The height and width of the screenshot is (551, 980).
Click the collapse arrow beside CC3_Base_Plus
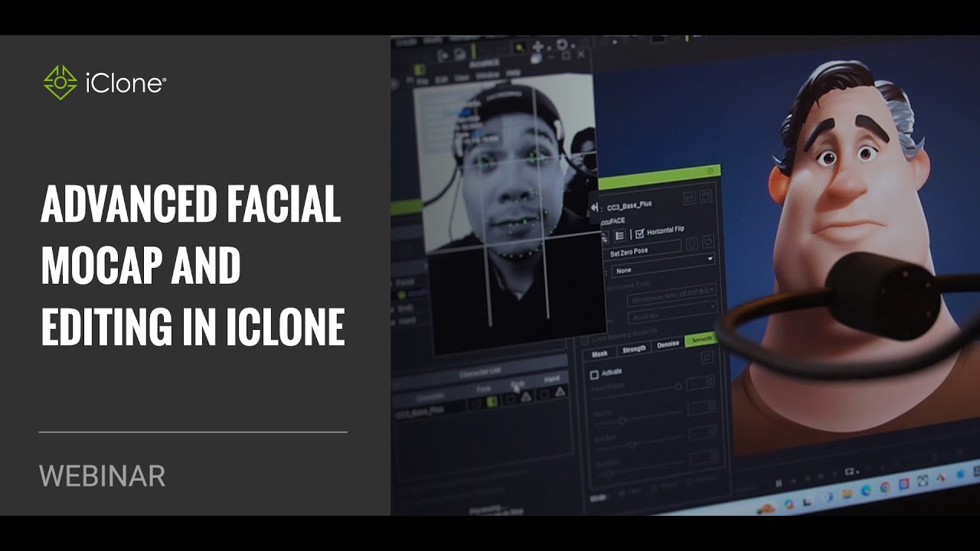tap(594, 207)
